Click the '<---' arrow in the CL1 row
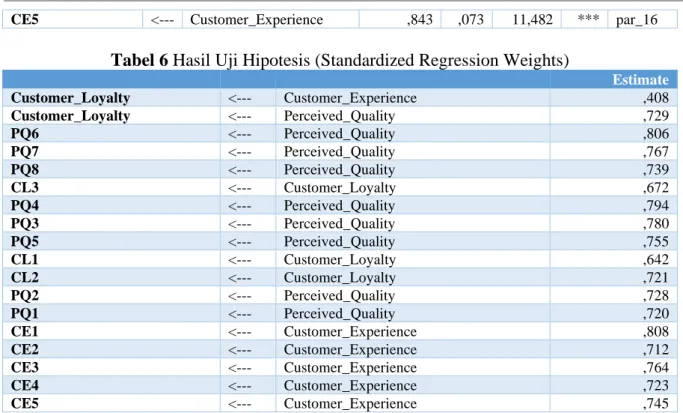The width and height of the screenshot is (683, 413). point(240,261)
